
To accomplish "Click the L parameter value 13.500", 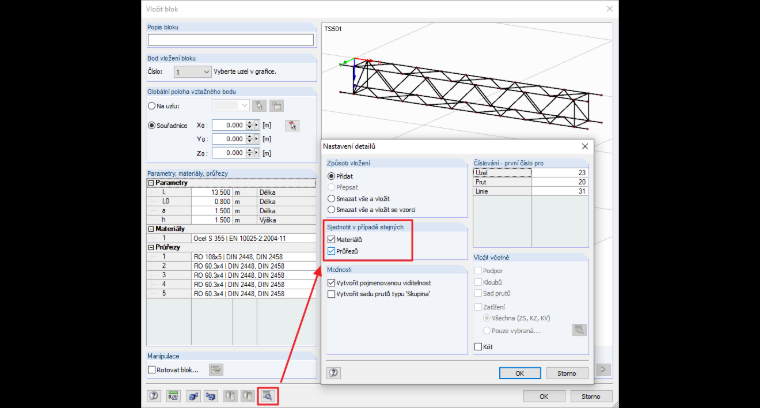I will pyautogui.click(x=212, y=192).
